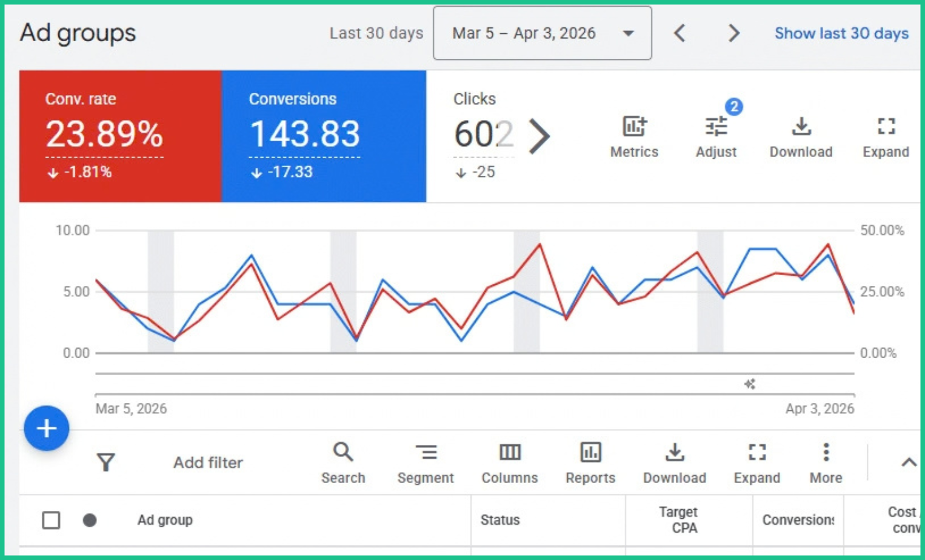Click the Mar 5, 2026 chart start label

[x=131, y=408]
